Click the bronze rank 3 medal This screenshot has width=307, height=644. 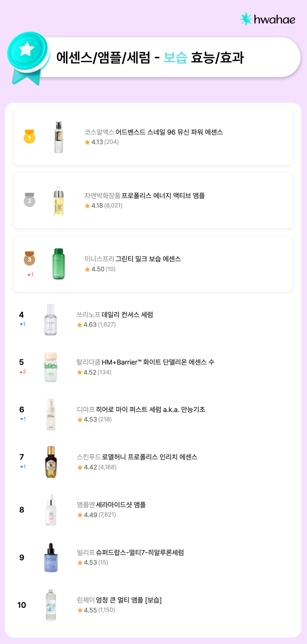point(29,259)
